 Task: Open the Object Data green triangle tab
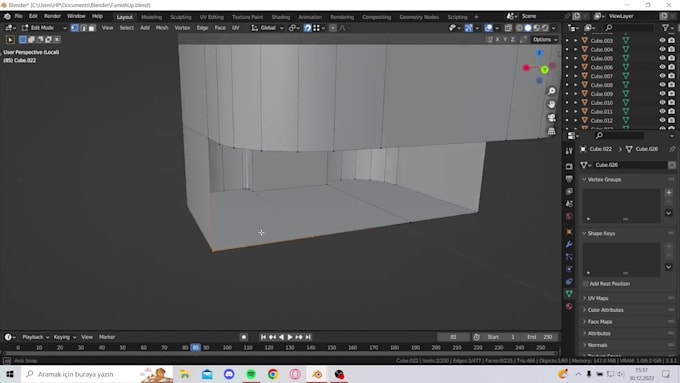pyautogui.click(x=569, y=294)
